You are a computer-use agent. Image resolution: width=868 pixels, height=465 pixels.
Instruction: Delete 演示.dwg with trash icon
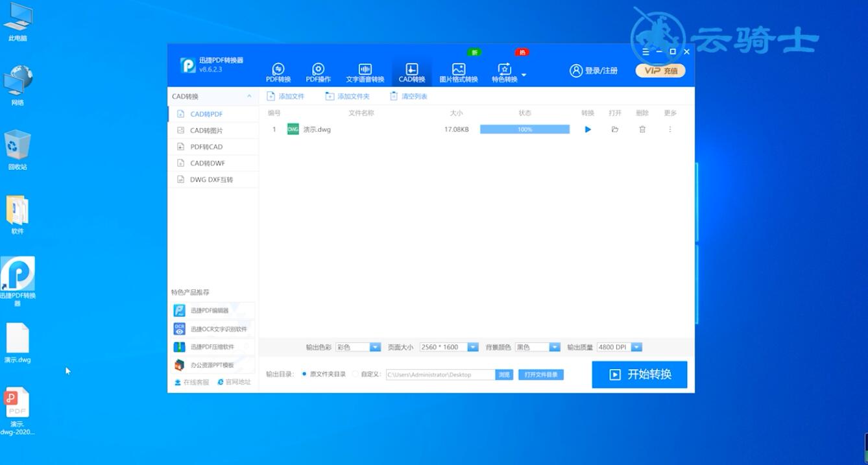(642, 130)
